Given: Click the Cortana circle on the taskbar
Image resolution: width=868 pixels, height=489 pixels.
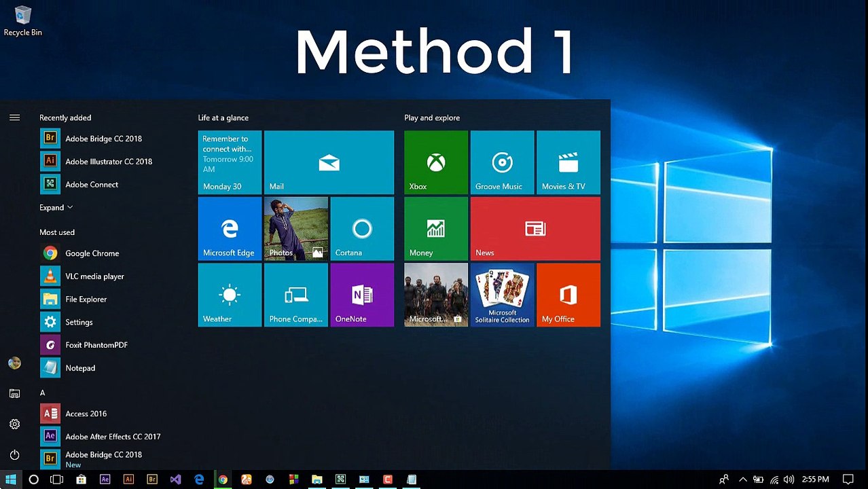Looking at the screenshot, I should (33, 479).
